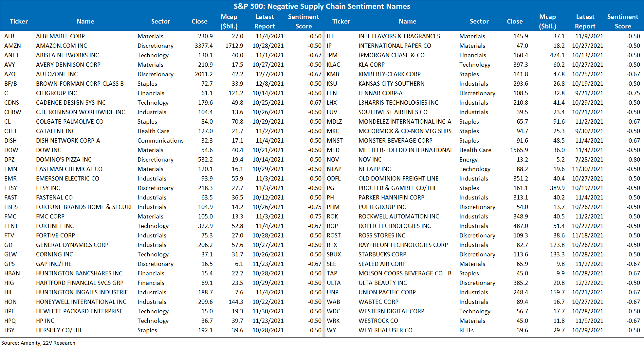Click AUTOZONE INC name cell
The height and width of the screenshot is (347, 644).
(57, 74)
